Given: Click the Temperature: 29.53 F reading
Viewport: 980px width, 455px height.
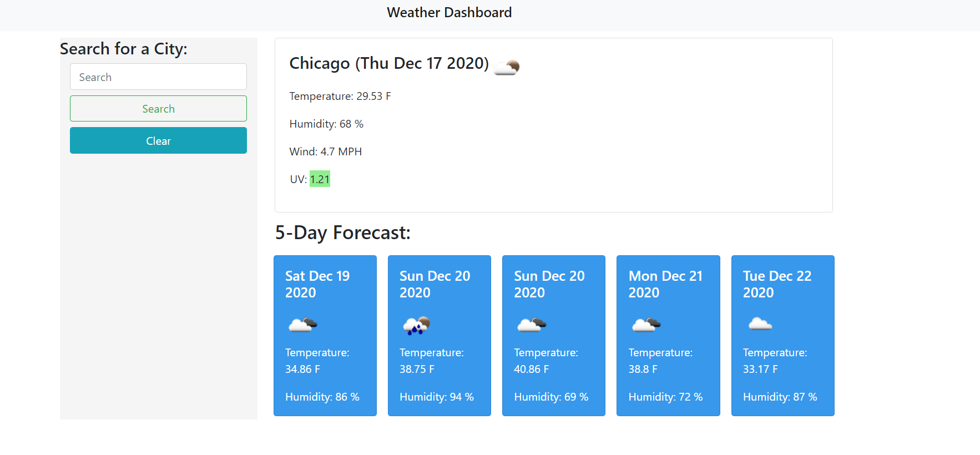Looking at the screenshot, I should (340, 97).
